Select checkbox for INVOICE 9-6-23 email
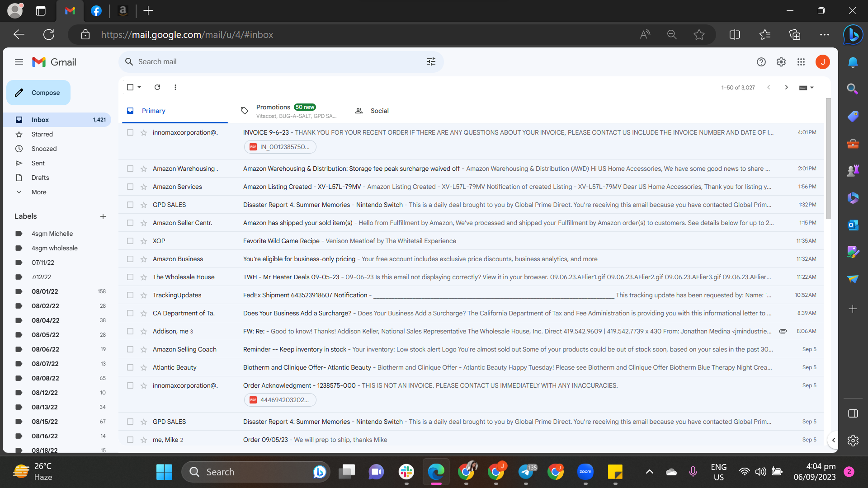Screen dimensions: 868x488 (x=130, y=132)
